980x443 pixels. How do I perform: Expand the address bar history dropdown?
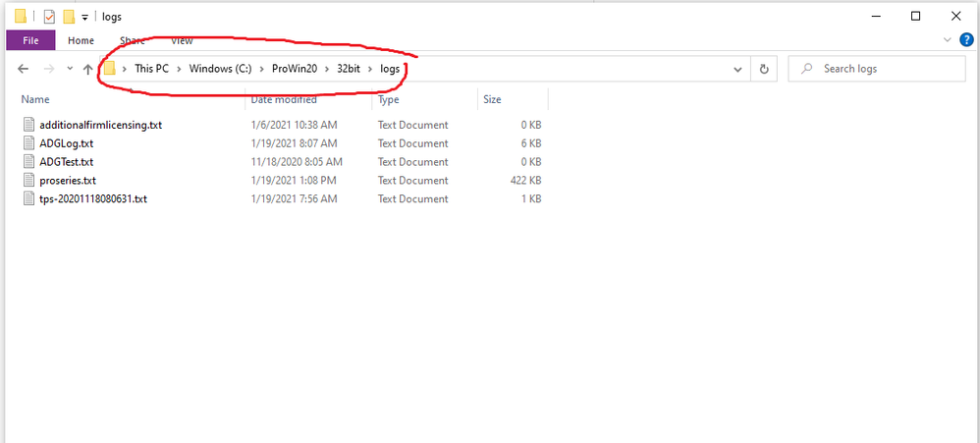pos(737,69)
